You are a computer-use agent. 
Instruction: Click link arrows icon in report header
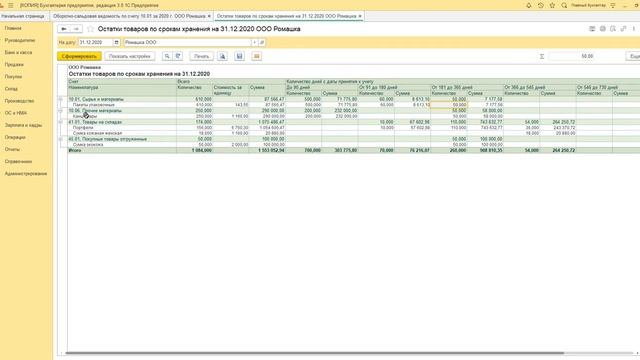(x=623, y=29)
